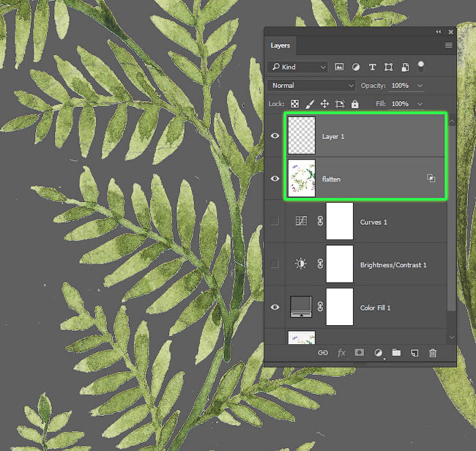Click Color Fill 1 swatch thumbnail
This screenshot has height=451, width=476.
(x=301, y=307)
